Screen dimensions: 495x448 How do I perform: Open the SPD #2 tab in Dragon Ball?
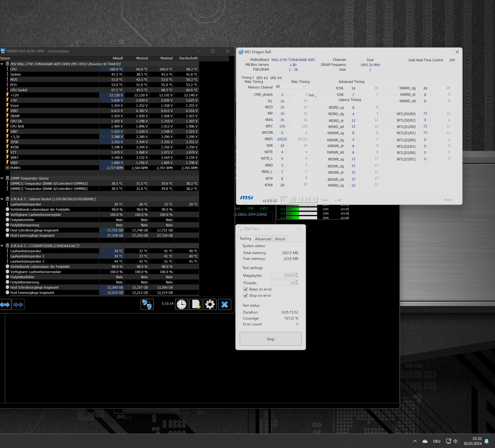(x=262, y=78)
